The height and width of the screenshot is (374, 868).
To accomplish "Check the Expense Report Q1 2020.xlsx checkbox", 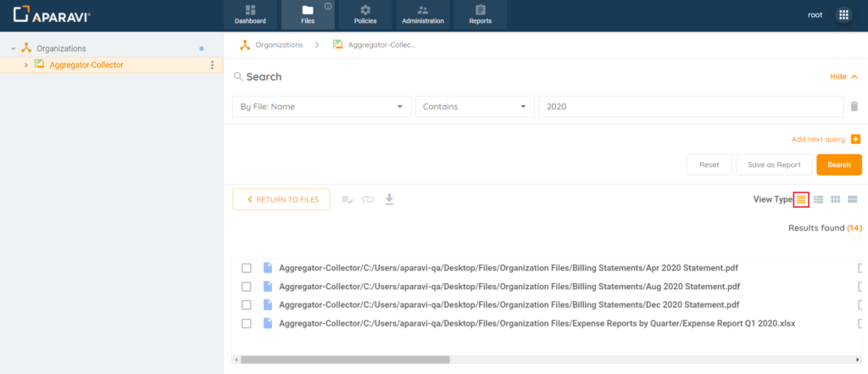I will click(x=247, y=323).
